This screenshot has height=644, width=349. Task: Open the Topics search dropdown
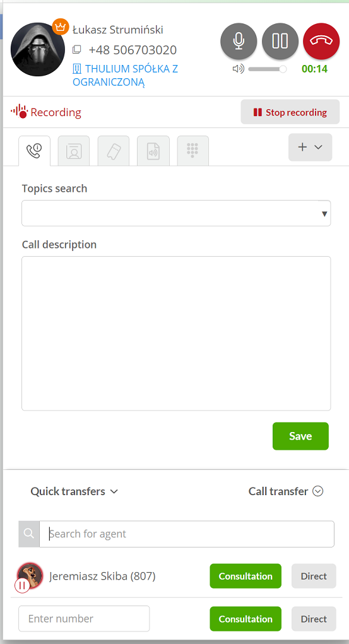coord(176,213)
